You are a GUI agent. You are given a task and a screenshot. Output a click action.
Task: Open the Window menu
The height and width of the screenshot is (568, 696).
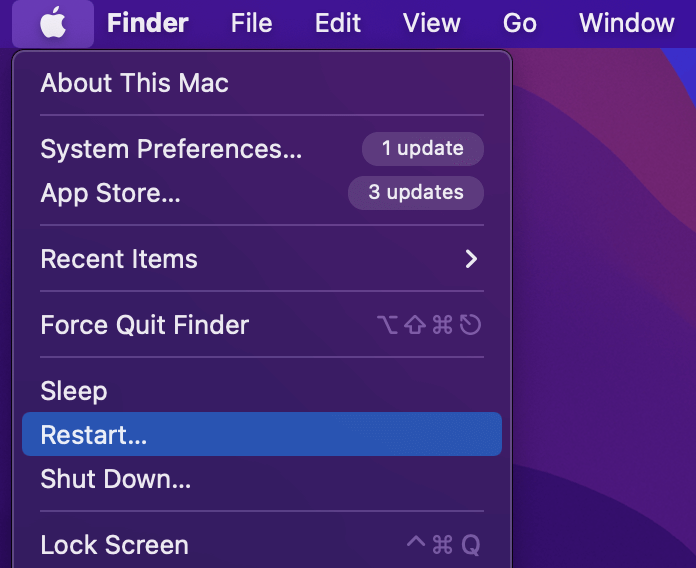tap(626, 23)
